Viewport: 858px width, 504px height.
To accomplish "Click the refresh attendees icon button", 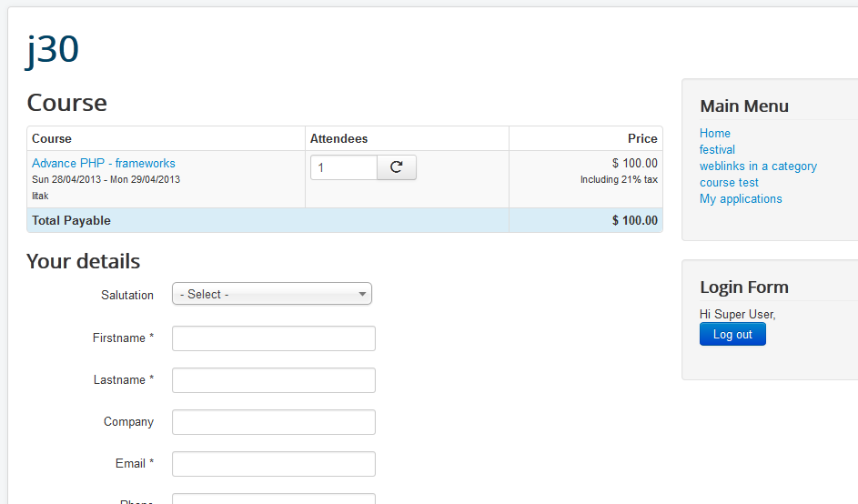I will click(396, 167).
